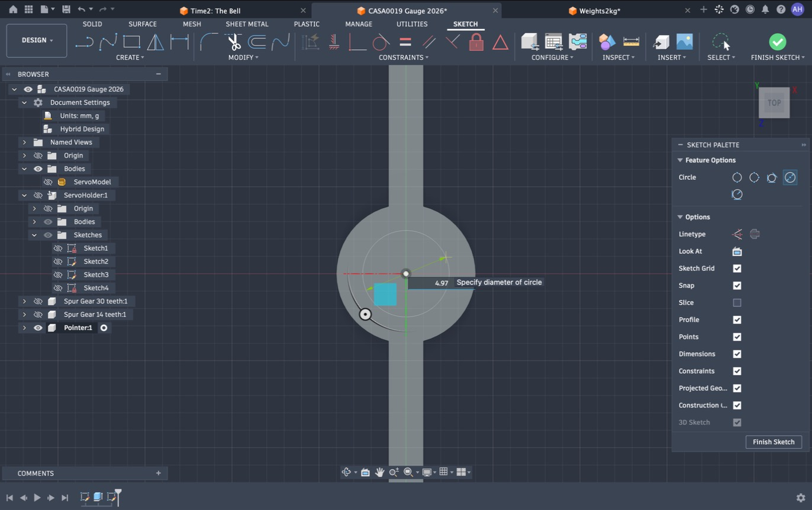Pick the Spline tool in Create
This screenshot has width=812, height=510.
pyautogui.click(x=108, y=41)
